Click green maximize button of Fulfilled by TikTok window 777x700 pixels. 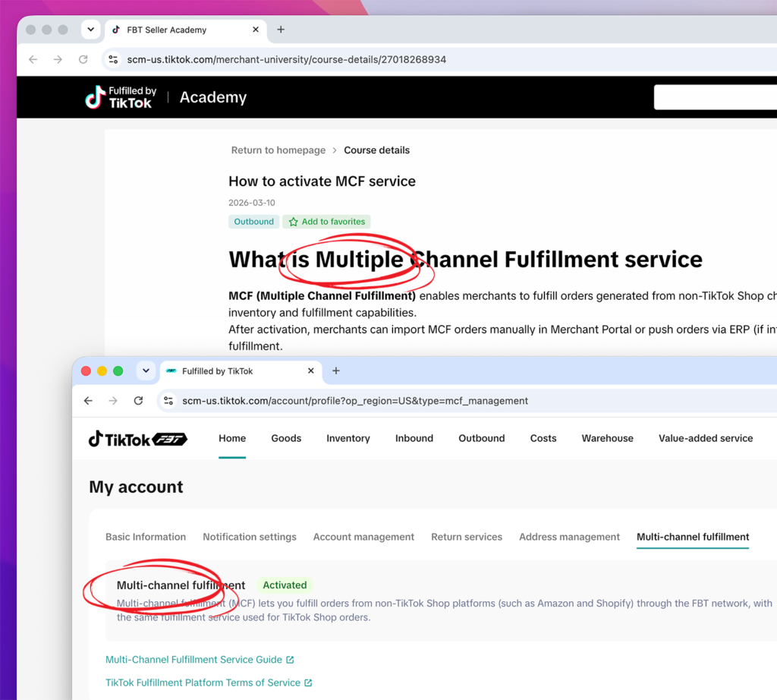[x=118, y=370]
